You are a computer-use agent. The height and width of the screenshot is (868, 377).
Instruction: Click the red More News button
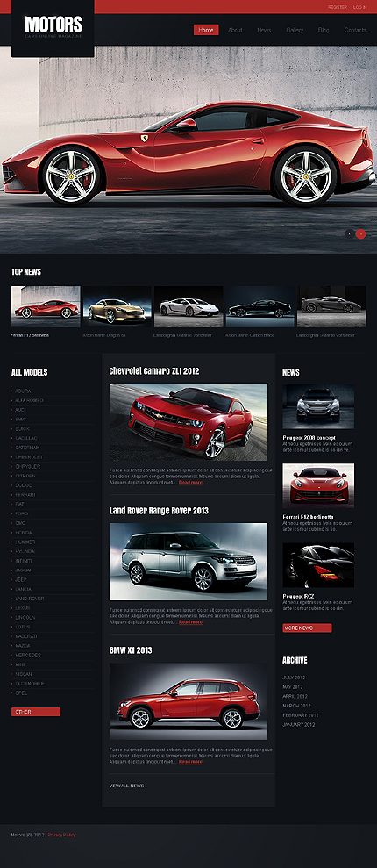click(308, 628)
